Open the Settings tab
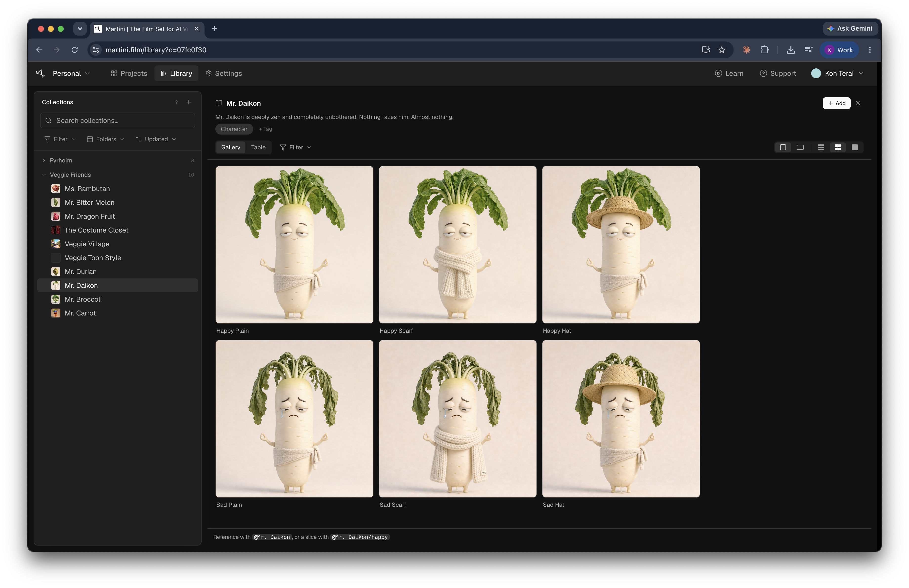This screenshot has width=909, height=588. pos(224,73)
